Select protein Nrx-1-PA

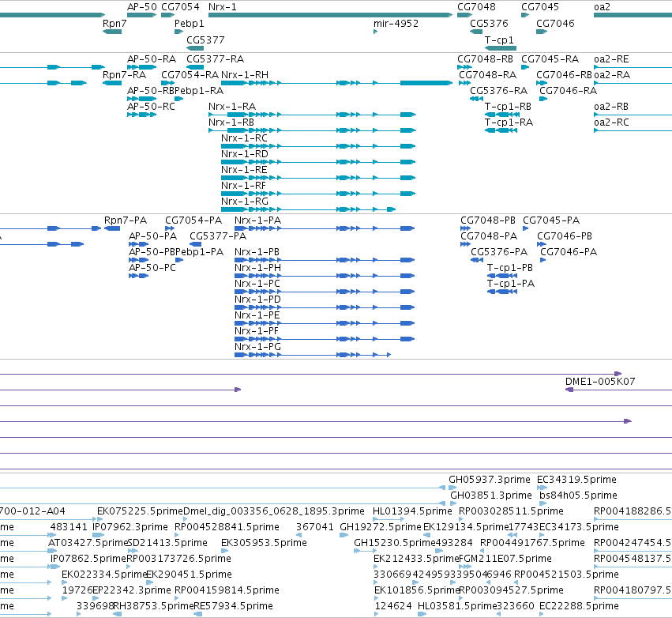tap(258, 220)
